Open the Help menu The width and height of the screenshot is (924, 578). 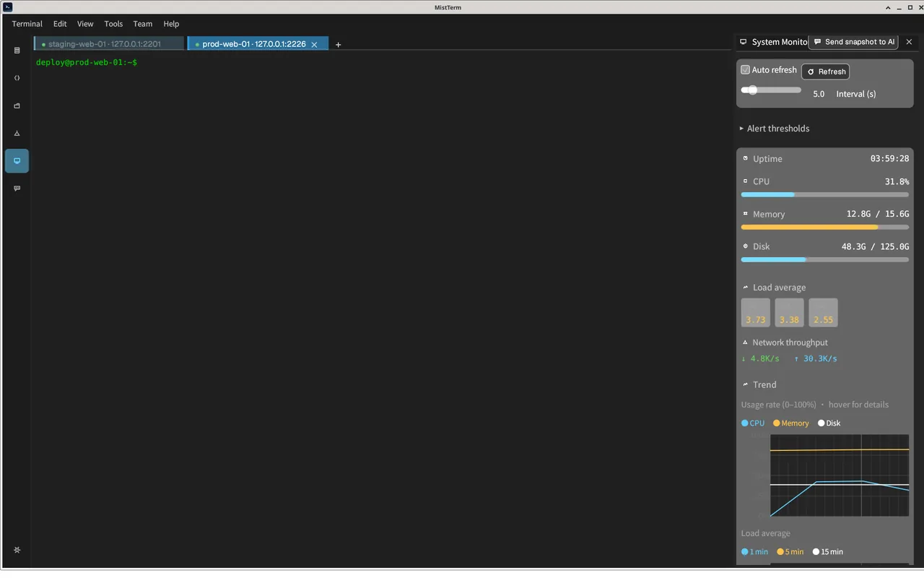(171, 24)
